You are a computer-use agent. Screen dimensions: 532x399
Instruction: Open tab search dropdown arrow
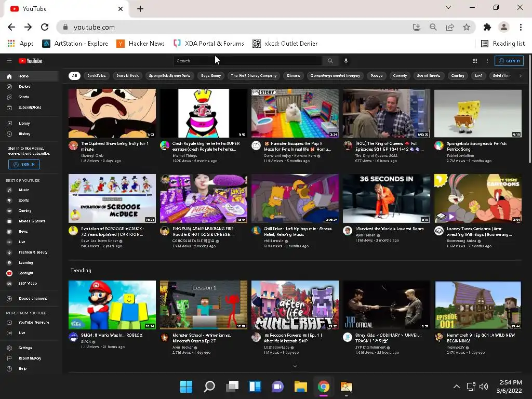pyautogui.click(x=448, y=7)
